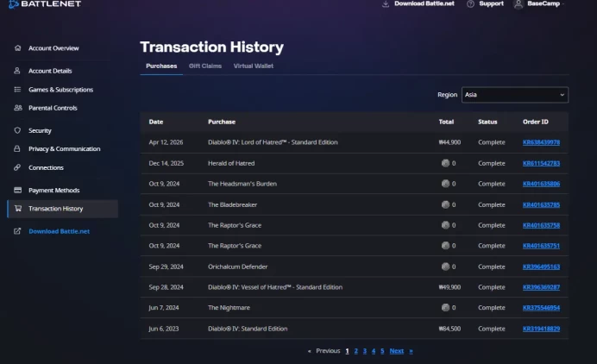Image resolution: width=597 pixels, height=364 pixels.
Task: Go to page 5 of transactions
Action: click(x=382, y=351)
